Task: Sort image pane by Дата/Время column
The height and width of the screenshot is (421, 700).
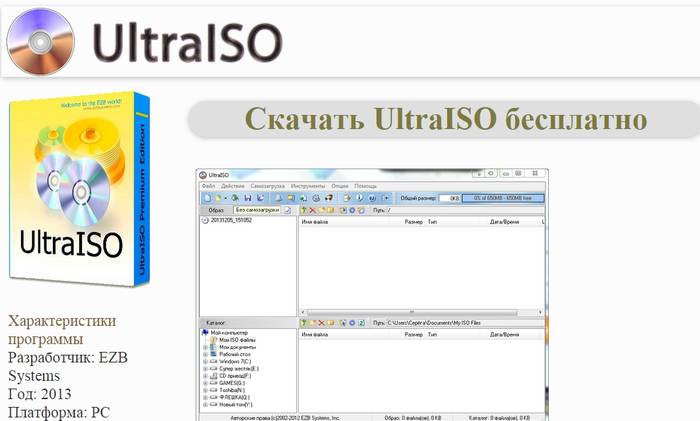Action: (504, 222)
